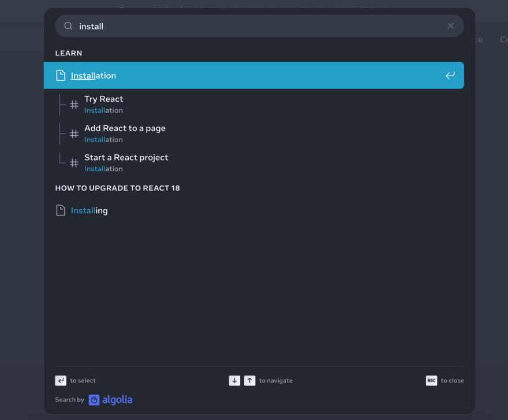The image size is (508, 420).
Task: Click the "Search by" text
Action: point(70,400)
